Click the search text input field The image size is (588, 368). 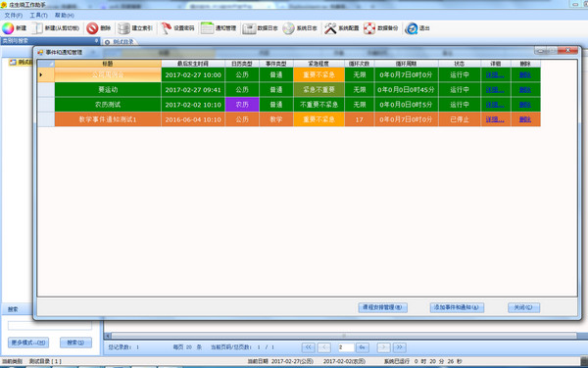click(x=50, y=325)
